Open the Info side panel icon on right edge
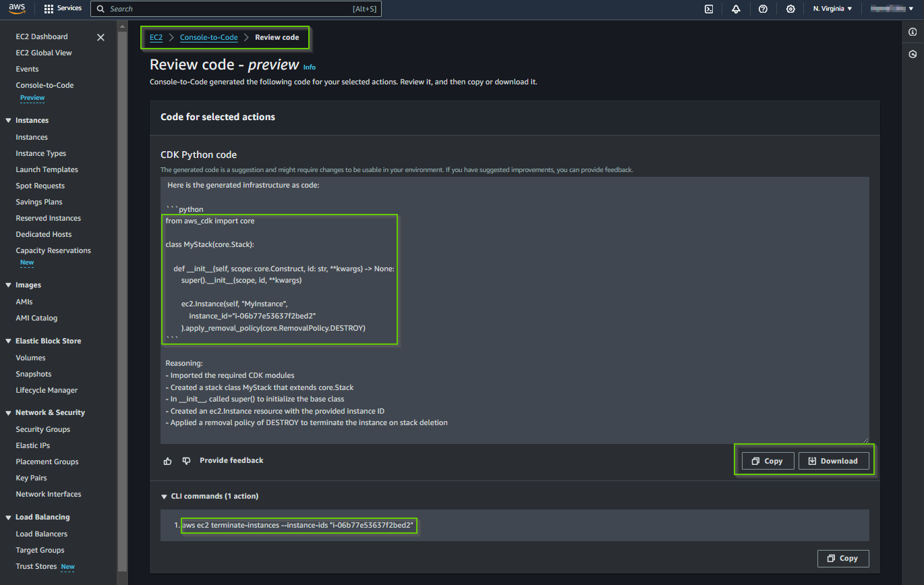 (914, 31)
